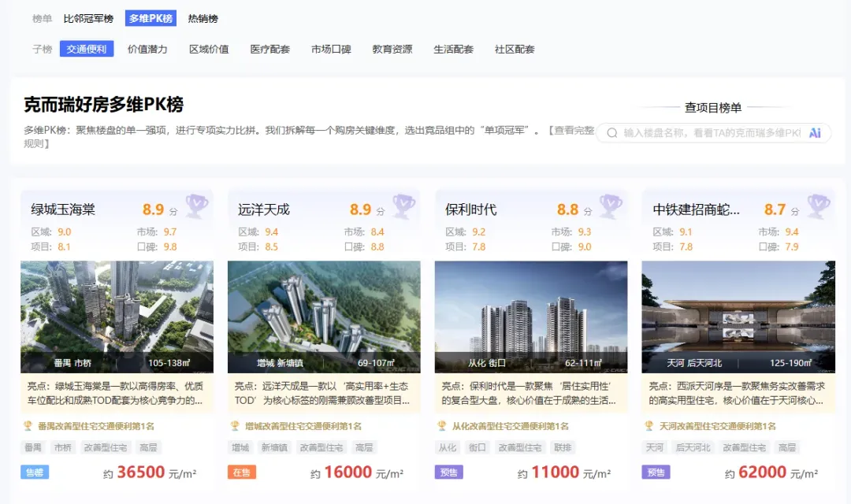Click 保利时代 highlight description text
851x504 pixels.
pos(530,393)
